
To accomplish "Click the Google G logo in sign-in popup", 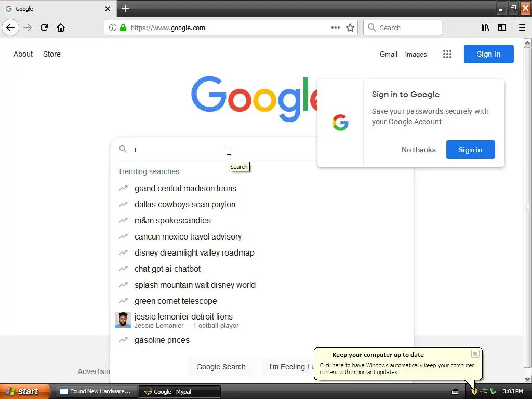I will (340, 123).
